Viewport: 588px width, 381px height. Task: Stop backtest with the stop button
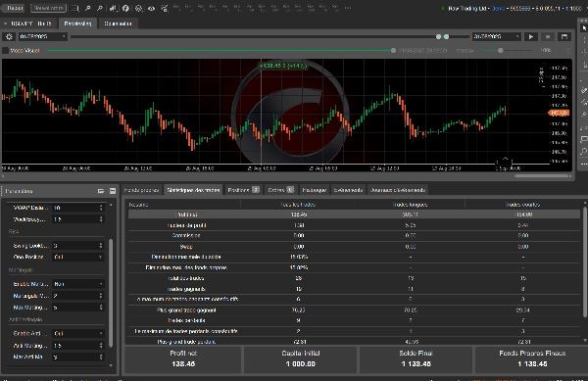pyautogui.click(x=548, y=36)
